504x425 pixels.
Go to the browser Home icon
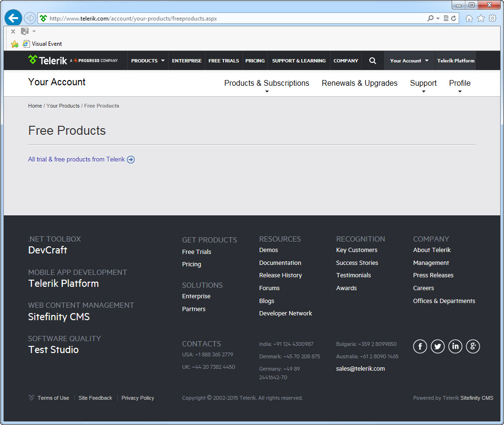tap(469, 18)
